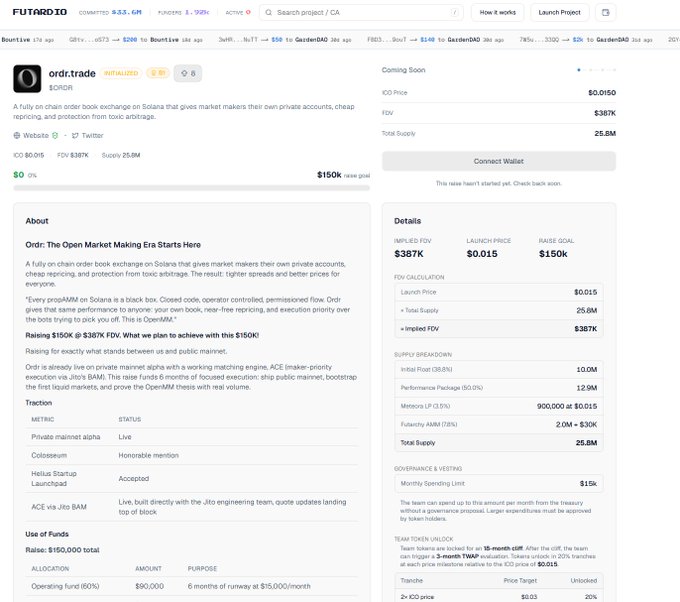Click the Details heading
The width and height of the screenshot is (680, 602).
click(407, 221)
